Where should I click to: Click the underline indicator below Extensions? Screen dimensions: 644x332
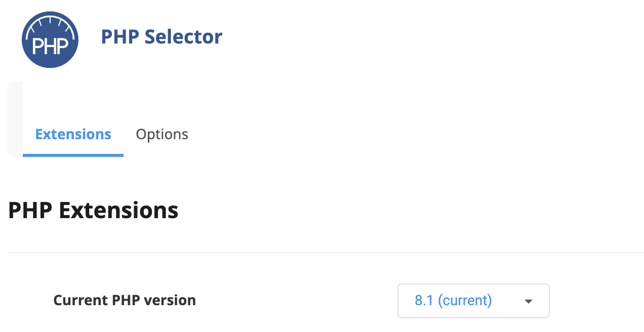(x=73, y=155)
